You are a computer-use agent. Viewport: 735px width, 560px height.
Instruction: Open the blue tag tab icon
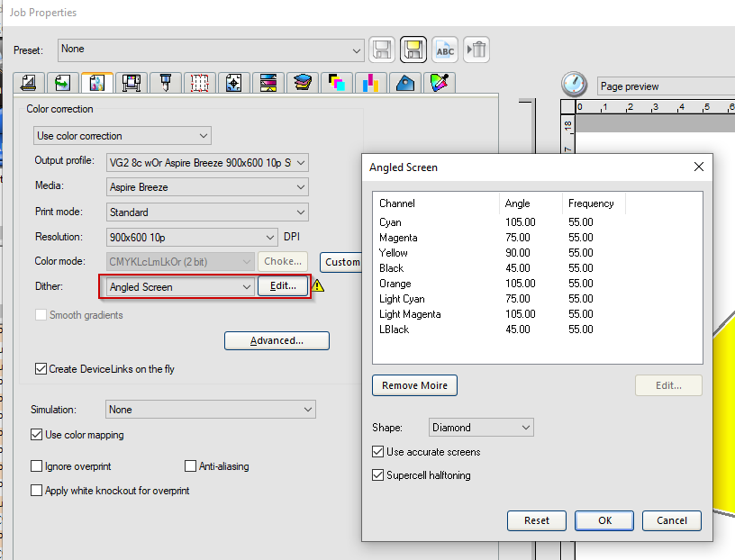pyautogui.click(x=405, y=83)
